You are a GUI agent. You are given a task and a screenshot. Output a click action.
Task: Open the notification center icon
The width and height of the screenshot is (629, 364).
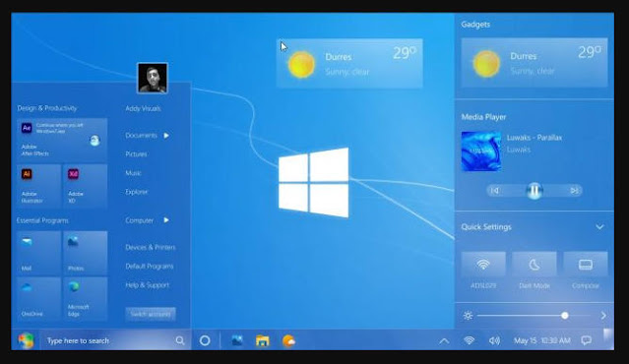click(x=586, y=340)
